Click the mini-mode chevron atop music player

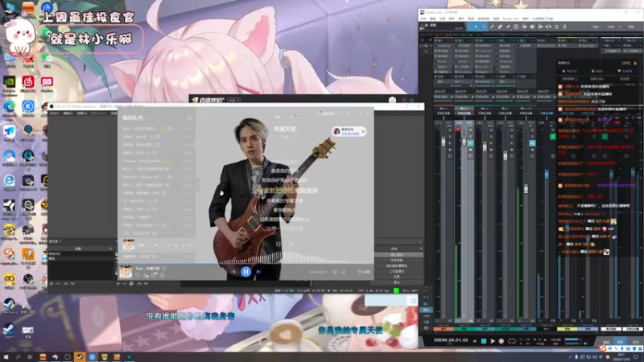(x=341, y=113)
